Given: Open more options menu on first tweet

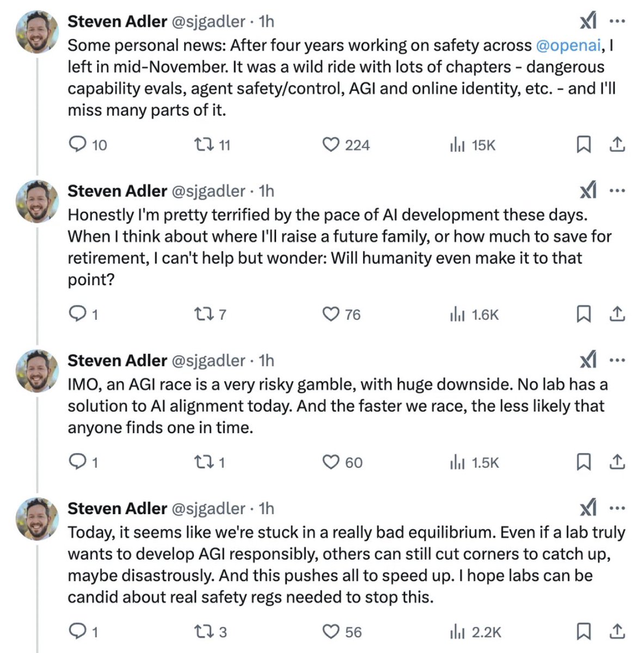Looking at the screenshot, I should [x=617, y=21].
